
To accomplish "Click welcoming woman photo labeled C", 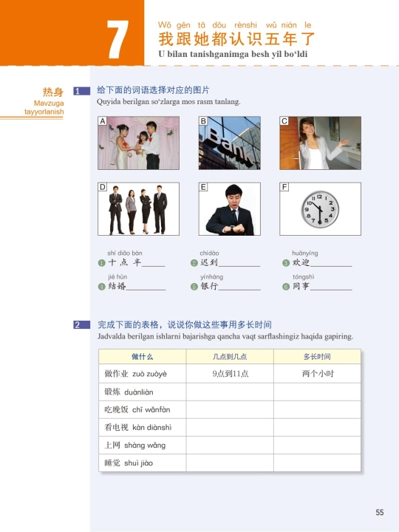I will 320,143.
